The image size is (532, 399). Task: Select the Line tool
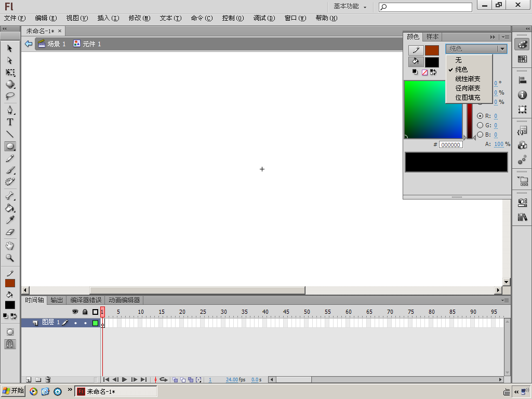(x=10, y=134)
